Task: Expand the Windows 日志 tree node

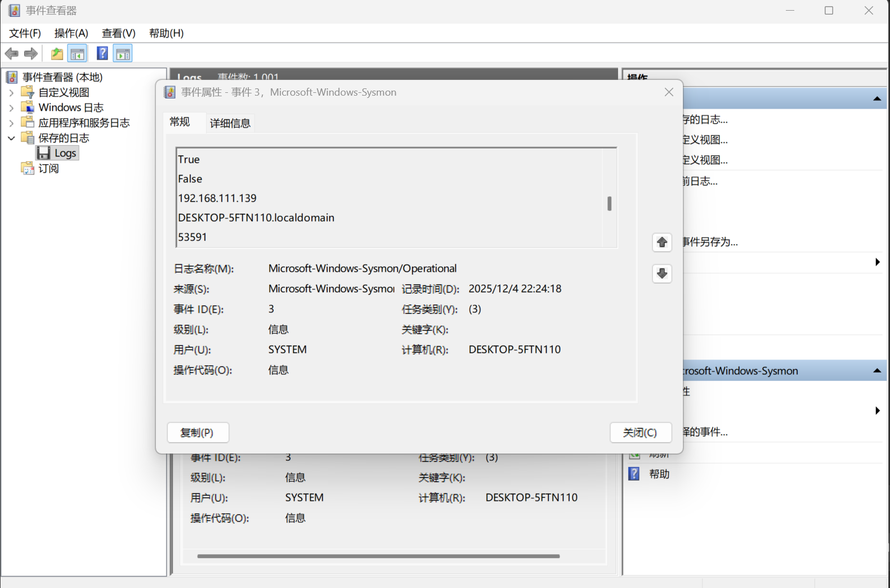Action: coord(11,107)
